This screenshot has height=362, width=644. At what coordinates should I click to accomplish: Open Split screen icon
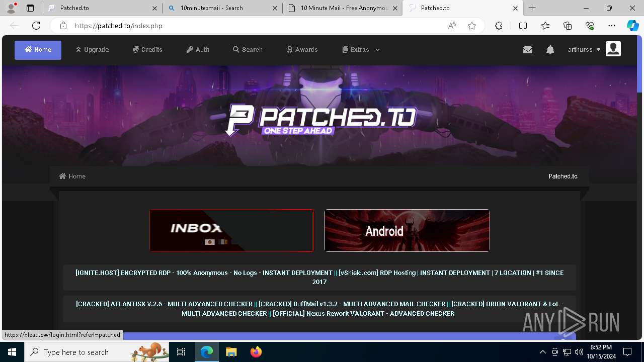(x=523, y=26)
